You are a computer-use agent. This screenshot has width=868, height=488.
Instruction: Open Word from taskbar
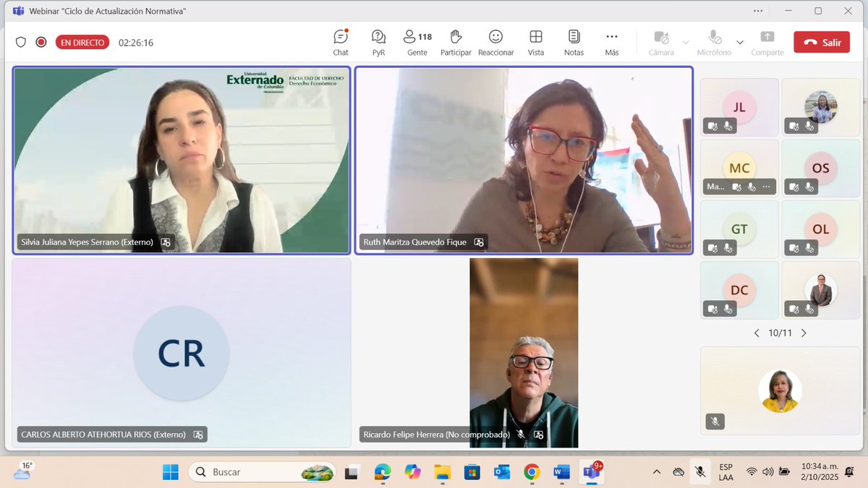(561, 472)
